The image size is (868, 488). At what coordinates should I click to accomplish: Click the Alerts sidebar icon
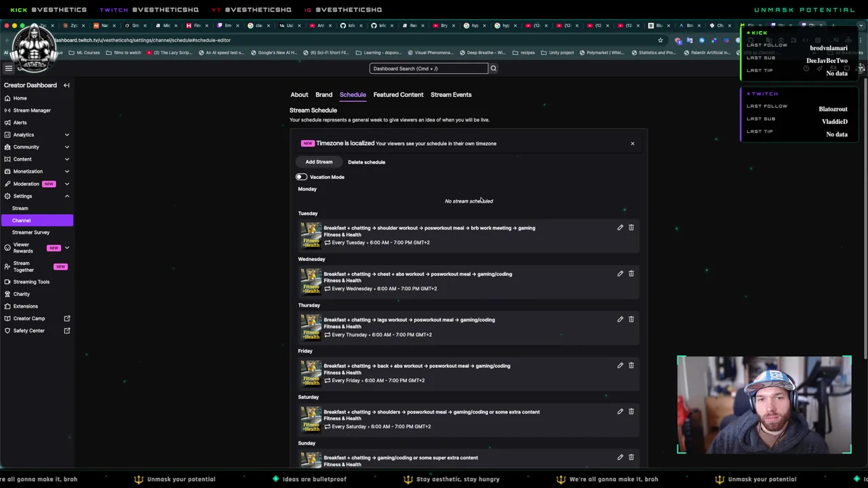click(7, 123)
